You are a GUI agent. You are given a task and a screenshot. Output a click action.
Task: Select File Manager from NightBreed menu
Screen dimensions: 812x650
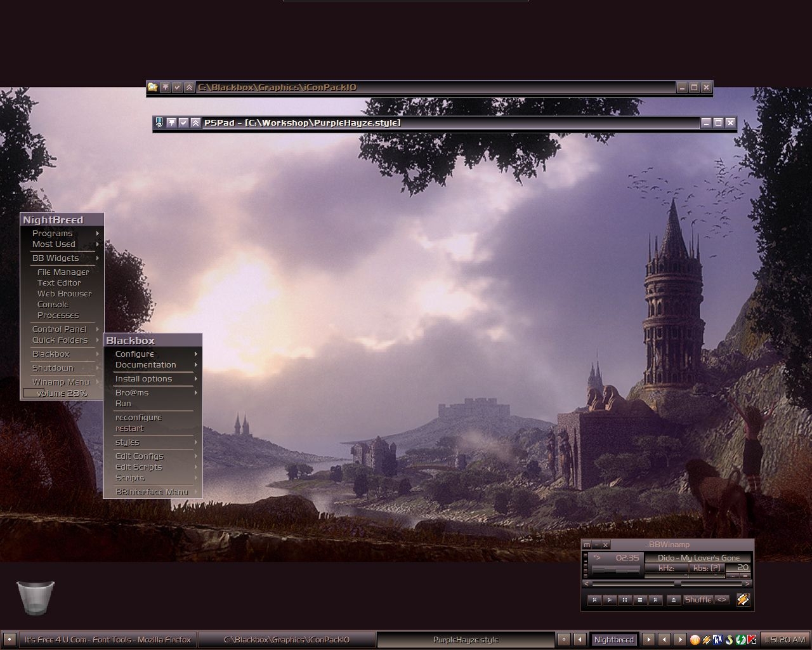63,272
